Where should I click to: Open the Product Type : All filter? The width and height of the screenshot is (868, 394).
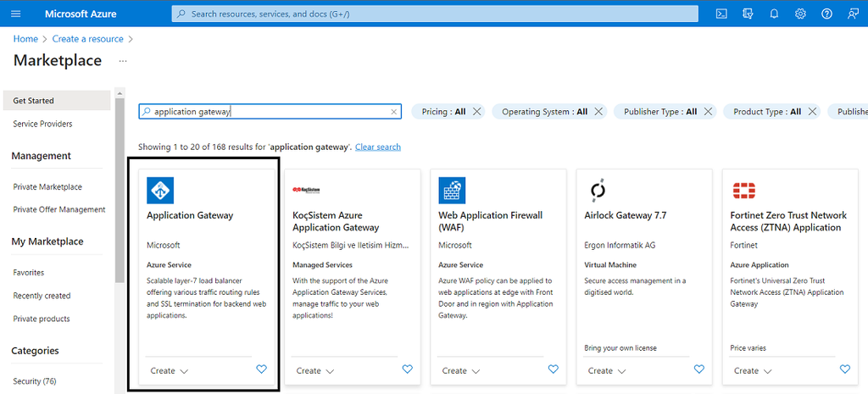click(x=767, y=112)
